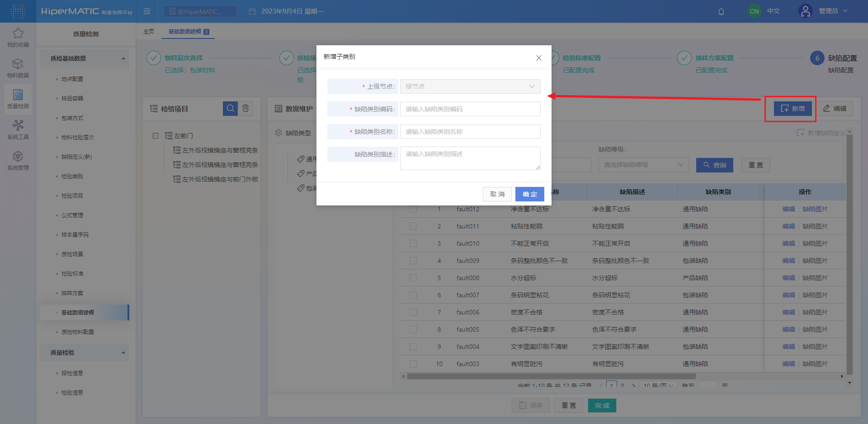
Task: Open 质量检测 module in sidebar
Action: tap(18, 99)
